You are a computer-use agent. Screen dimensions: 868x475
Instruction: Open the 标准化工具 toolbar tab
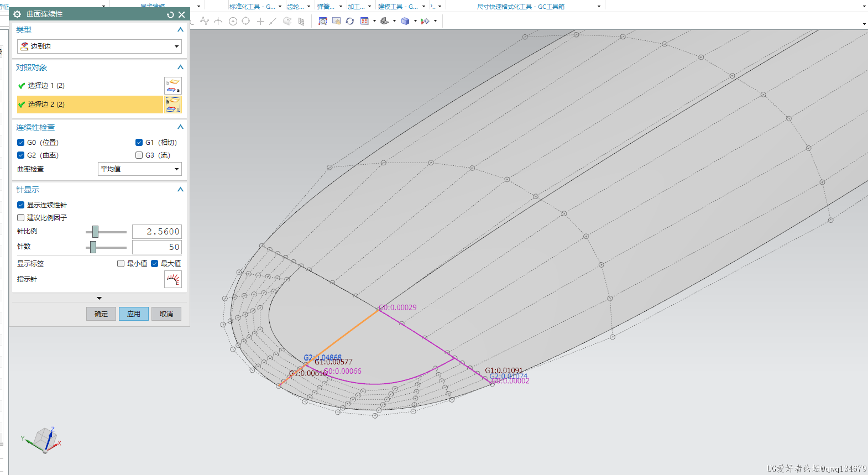pyautogui.click(x=253, y=7)
